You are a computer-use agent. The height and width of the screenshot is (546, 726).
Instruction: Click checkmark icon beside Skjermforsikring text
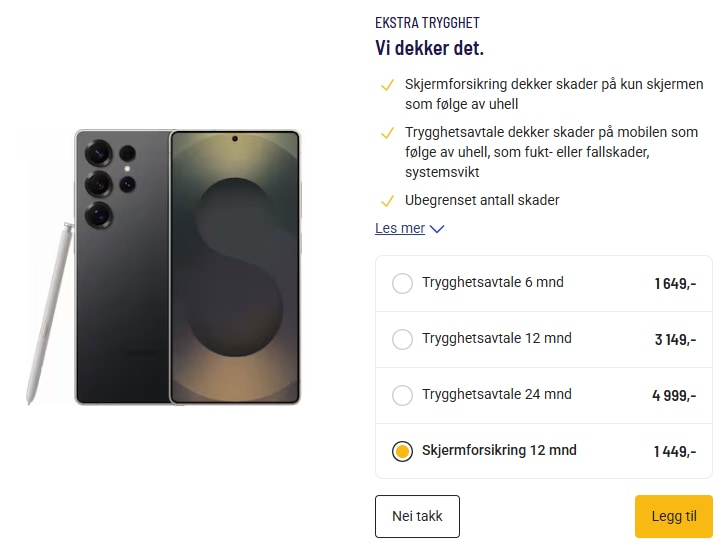coord(387,86)
